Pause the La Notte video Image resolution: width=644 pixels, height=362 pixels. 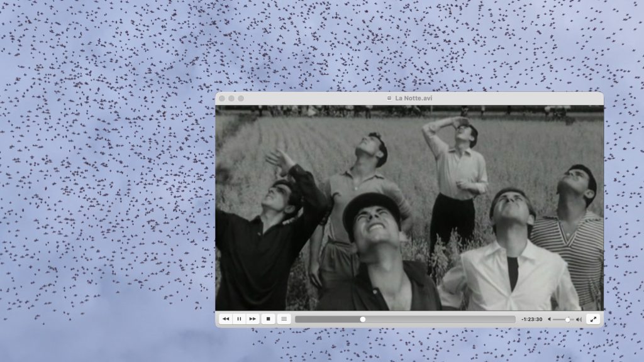pos(239,319)
